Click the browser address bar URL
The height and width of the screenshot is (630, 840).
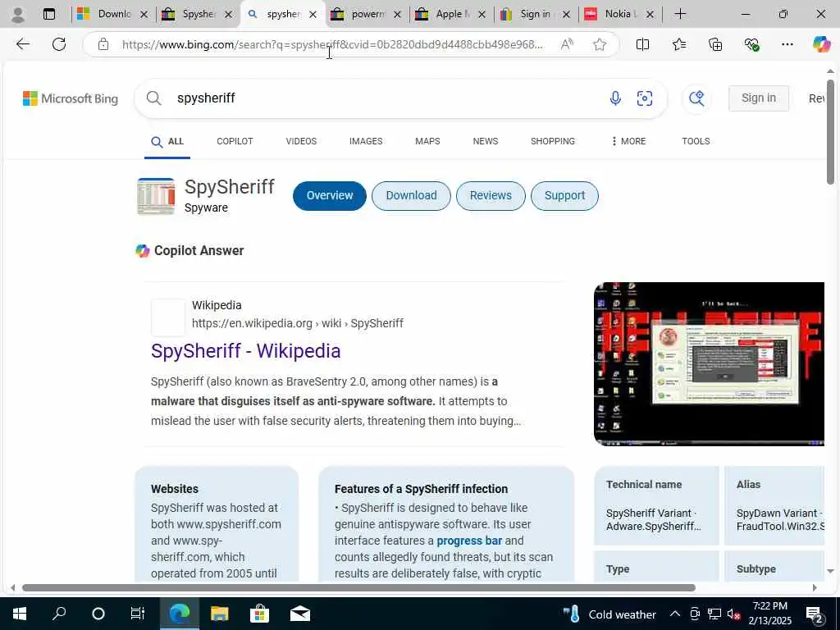pyautogui.click(x=332, y=44)
